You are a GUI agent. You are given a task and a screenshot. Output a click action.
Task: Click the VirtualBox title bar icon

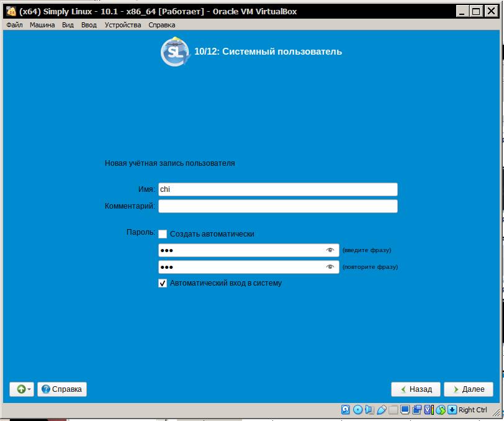pos(11,11)
